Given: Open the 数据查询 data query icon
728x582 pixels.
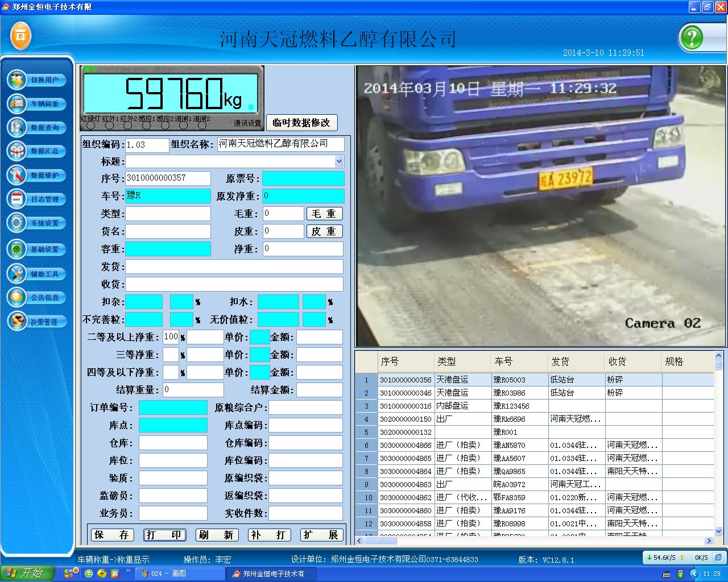Looking at the screenshot, I should tap(17, 127).
